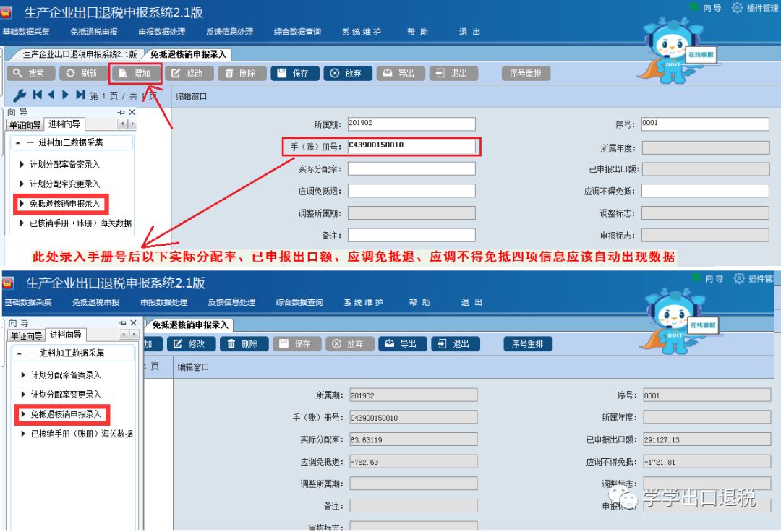Click the 退出 toolbar button in upper window
The width and height of the screenshot is (781, 532).
(x=453, y=73)
